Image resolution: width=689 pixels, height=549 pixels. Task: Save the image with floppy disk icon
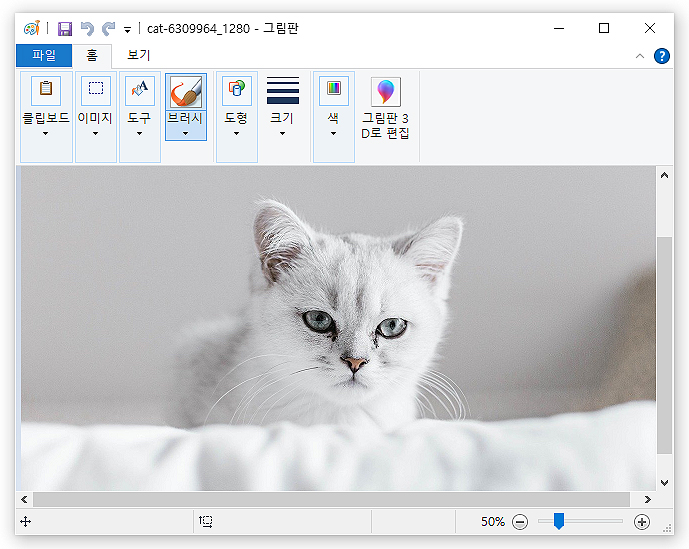click(x=65, y=29)
